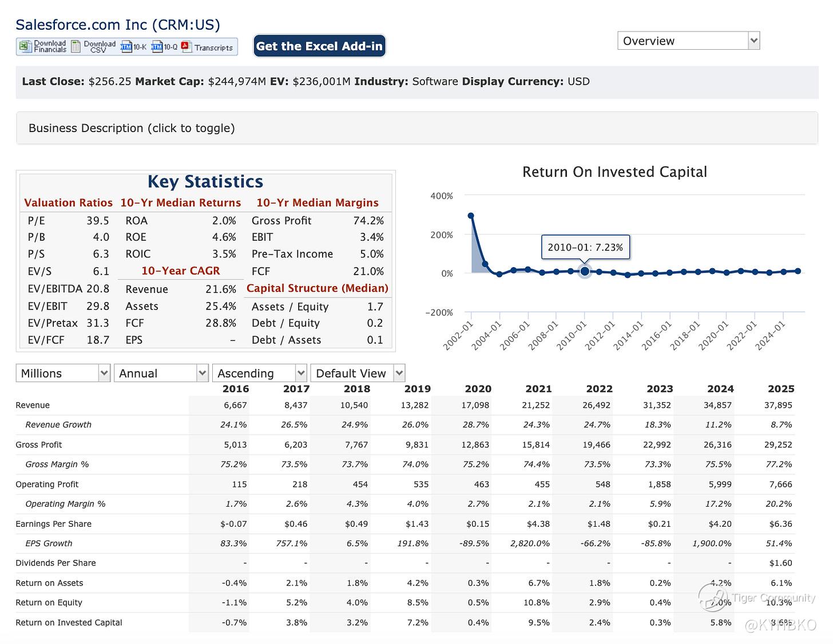The image size is (833, 644).
Task: Open the Overview view dropdown
Action: [x=688, y=41]
